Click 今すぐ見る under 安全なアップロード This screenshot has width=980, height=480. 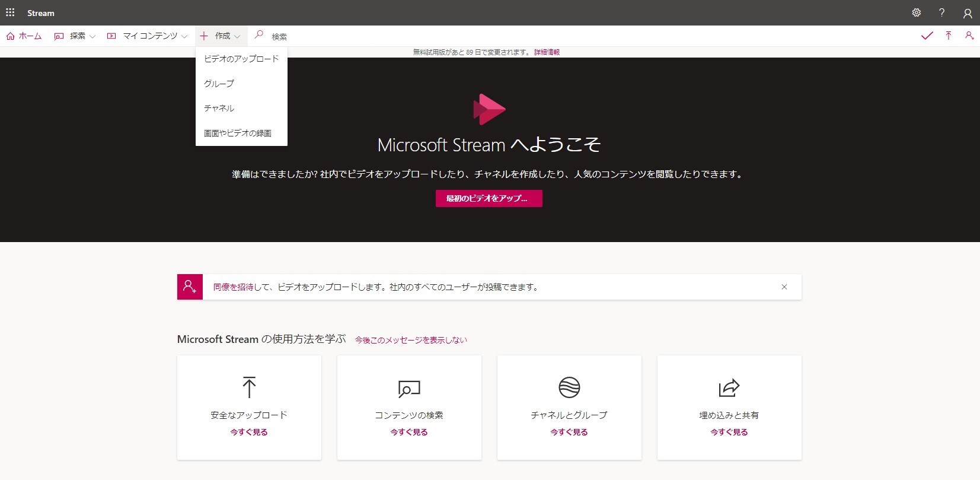point(249,432)
